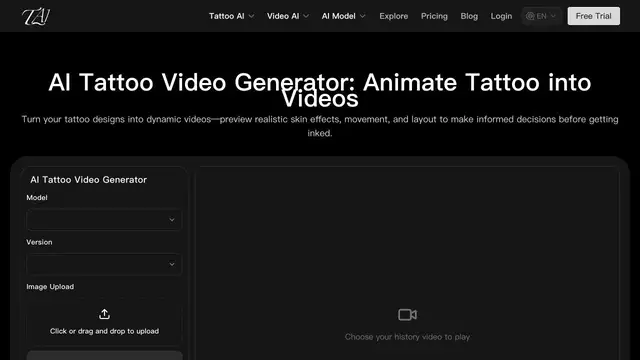Click 'Click or drag and drop to upload' text
Image resolution: width=640 pixels, height=360 pixels.
click(104, 331)
